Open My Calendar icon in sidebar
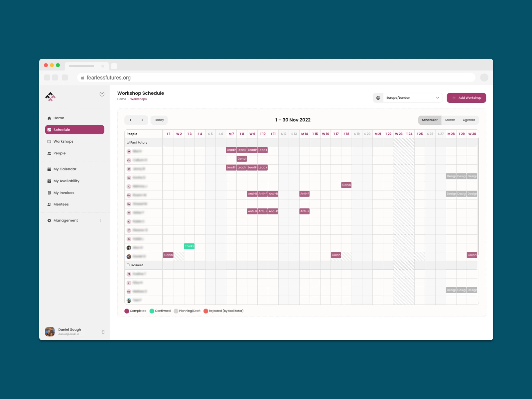The image size is (532, 399). pyautogui.click(x=49, y=169)
